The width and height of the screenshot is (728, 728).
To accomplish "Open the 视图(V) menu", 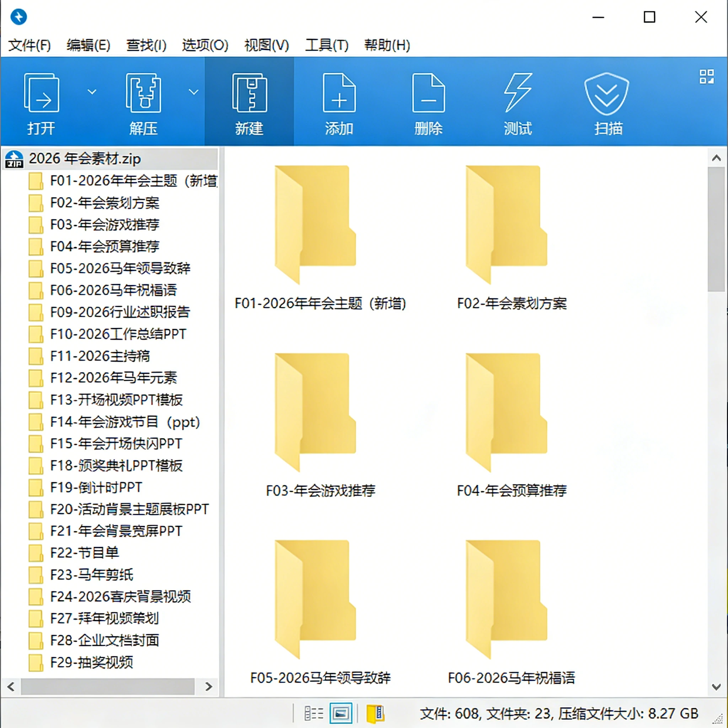I will [x=266, y=45].
